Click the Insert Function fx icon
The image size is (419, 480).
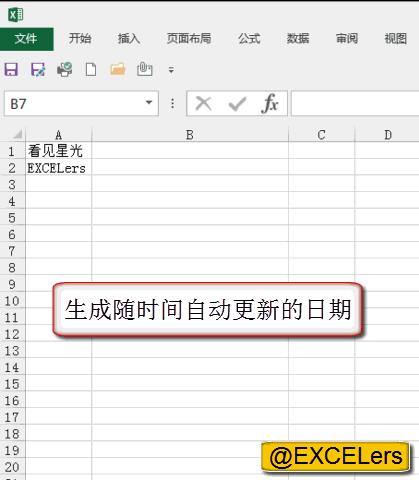[x=270, y=103]
